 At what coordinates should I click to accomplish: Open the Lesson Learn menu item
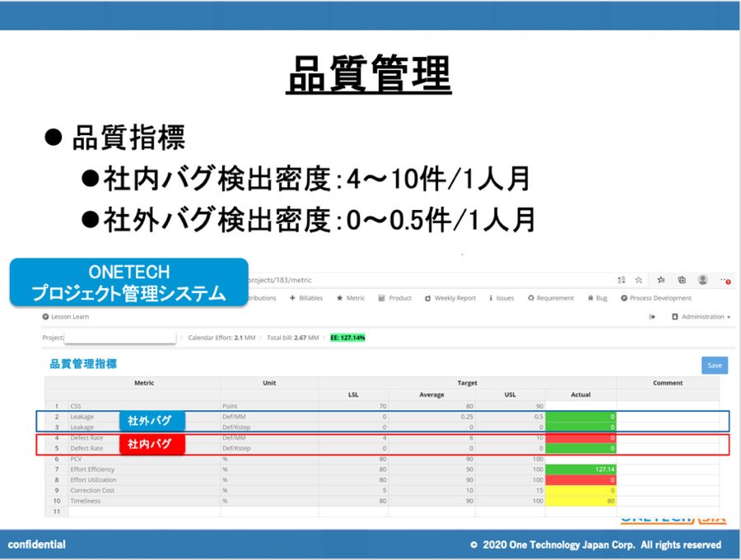pyautogui.click(x=65, y=316)
